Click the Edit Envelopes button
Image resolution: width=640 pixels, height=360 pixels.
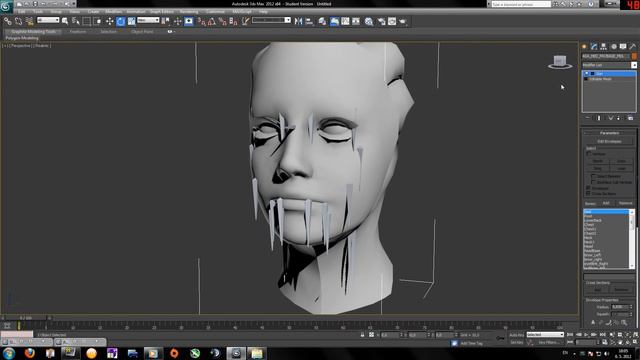(x=609, y=141)
